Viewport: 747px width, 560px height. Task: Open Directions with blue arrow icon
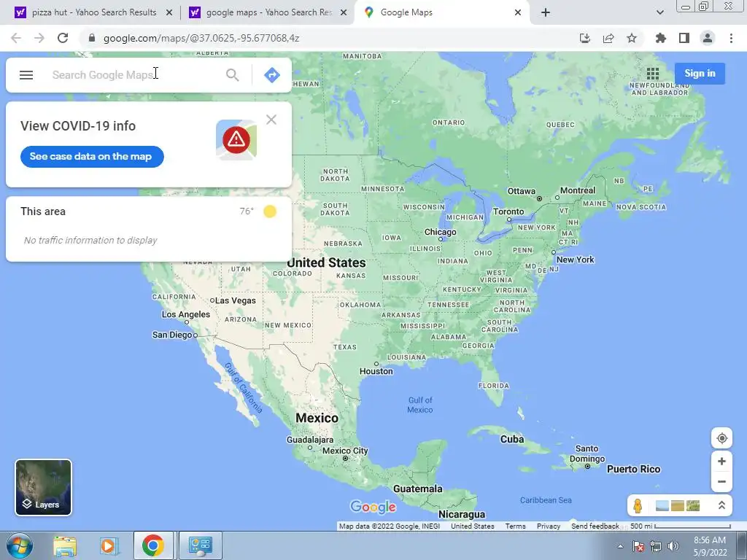(x=271, y=75)
